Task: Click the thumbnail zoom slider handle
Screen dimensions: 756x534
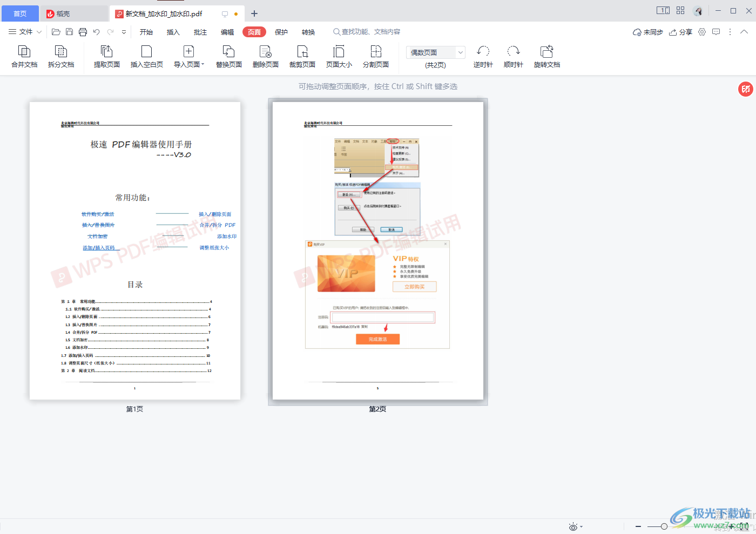Action: coord(664,526)
